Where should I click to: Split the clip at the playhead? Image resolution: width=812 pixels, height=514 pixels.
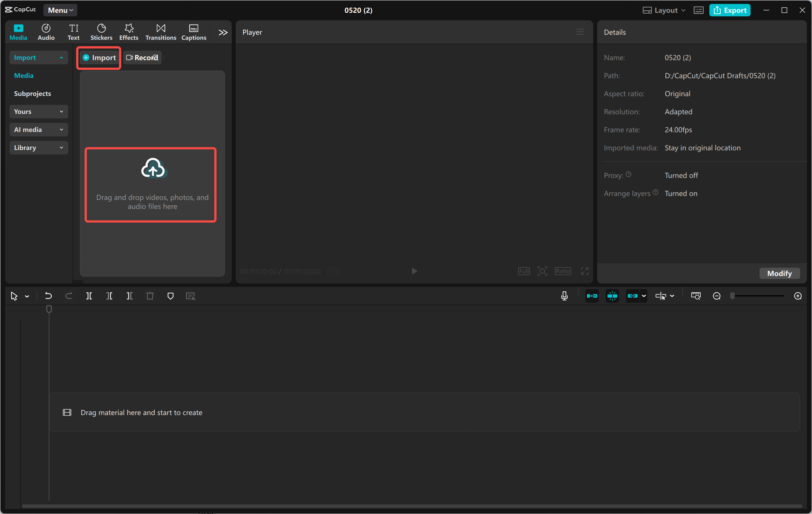click(89, 296)
